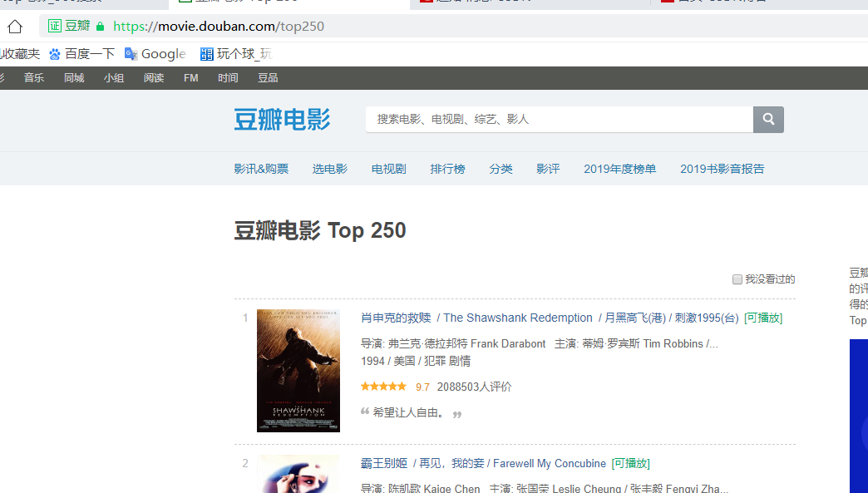868x493 pixels.
Task: Click the five-star rating of Shawshank Redemption
Action: coord(382,386)
